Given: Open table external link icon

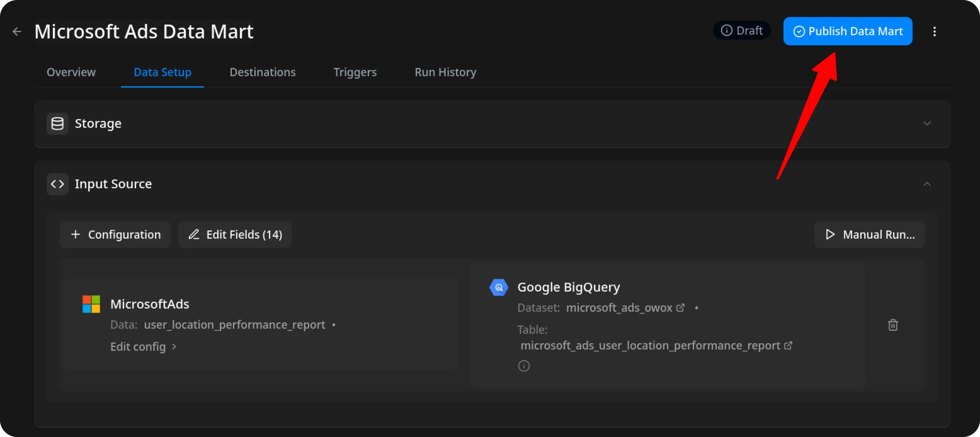Looking at the screenshot, I should coord(789,345).
